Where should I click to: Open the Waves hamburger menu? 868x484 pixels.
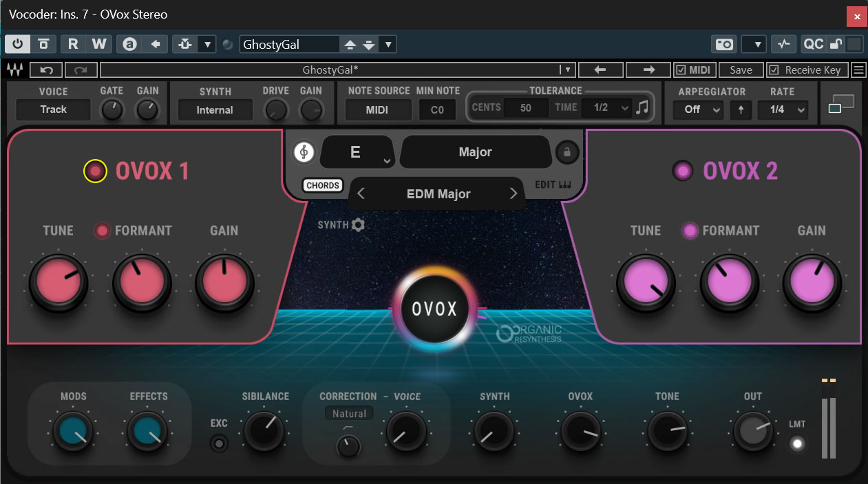[x=858, y=70]
